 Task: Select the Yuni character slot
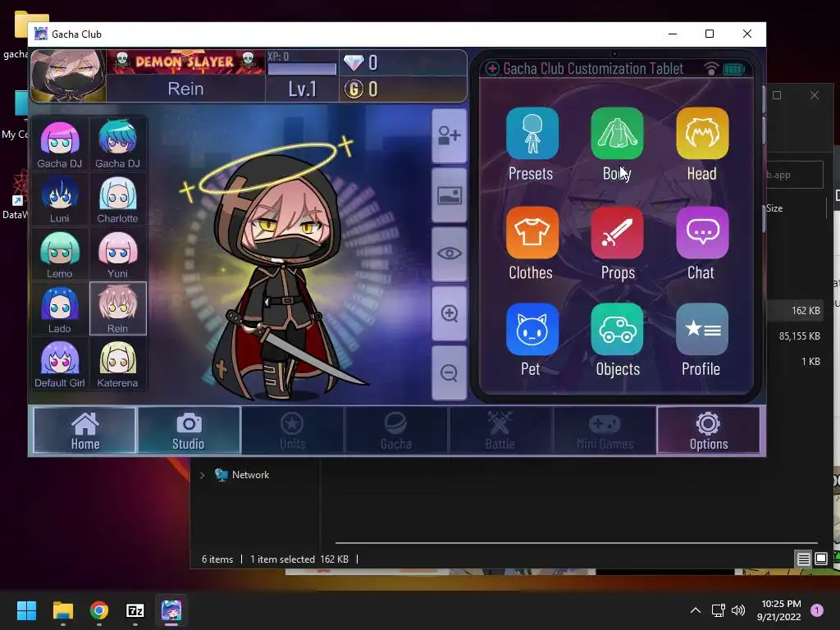pos(117,254)
